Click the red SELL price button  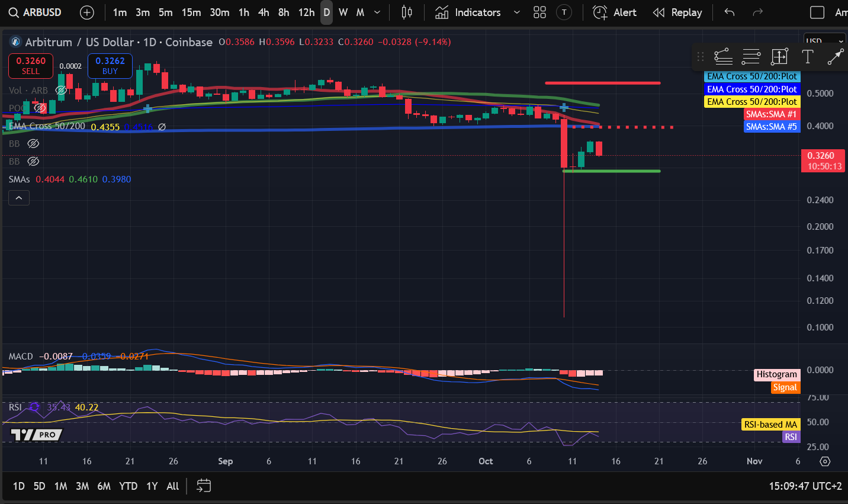pyautogui.click(x=31, y=66)
